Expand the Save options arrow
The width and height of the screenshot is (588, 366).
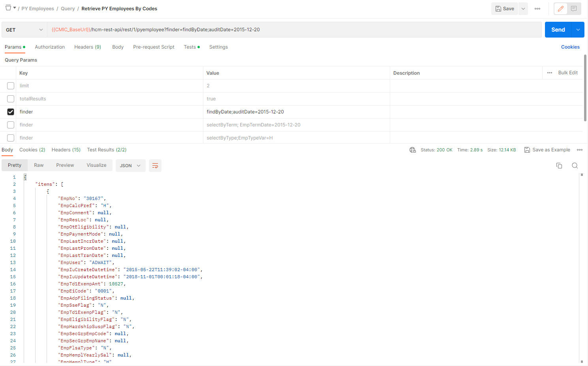pos(523,9)
